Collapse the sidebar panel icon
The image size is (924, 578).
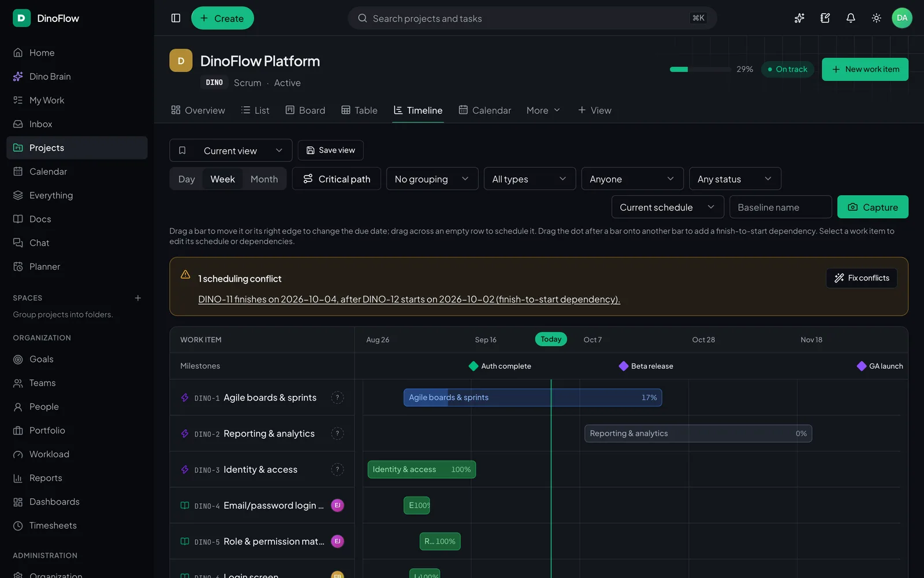click(x=176, y=18)
